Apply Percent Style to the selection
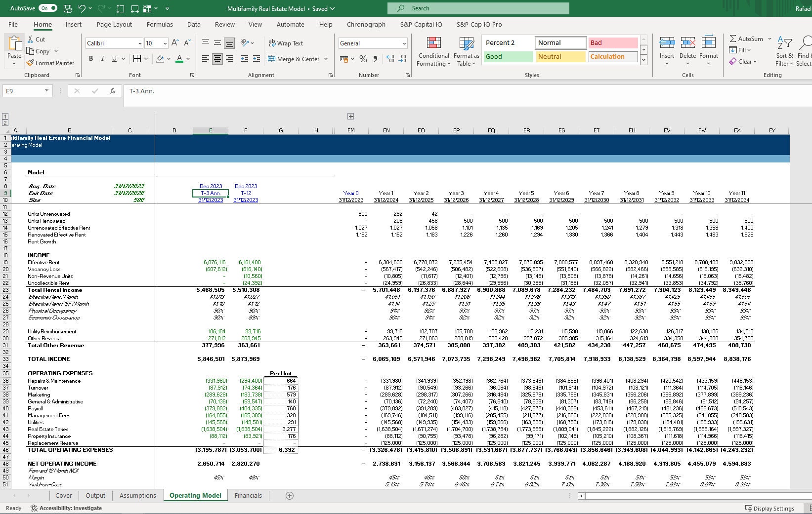Viewport: 812px width, 514px height. pos(363,59)
